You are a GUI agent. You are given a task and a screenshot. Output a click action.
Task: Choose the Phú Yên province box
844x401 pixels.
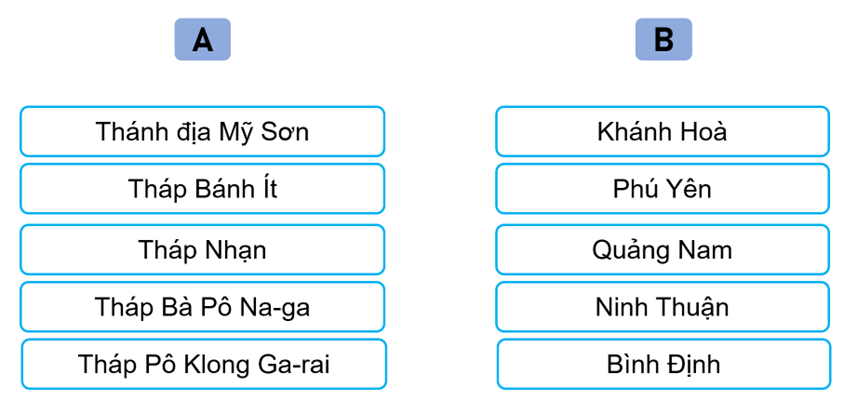click(x=662, y=189)
